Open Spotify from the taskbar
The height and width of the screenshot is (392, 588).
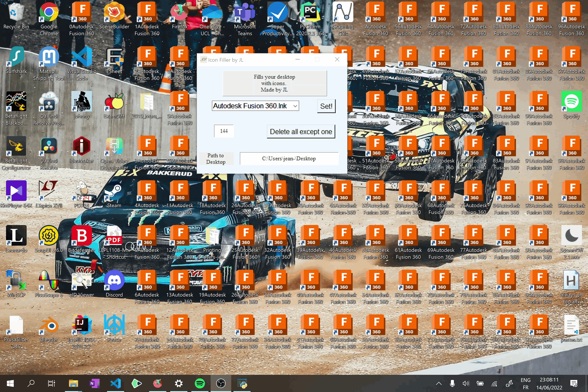click(200, 383)
